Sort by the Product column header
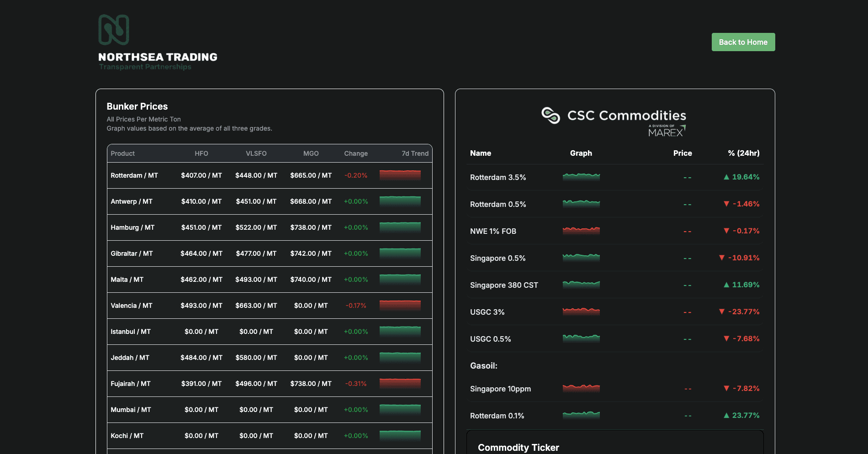The image size is (868, 454). [x=122, y=153]
